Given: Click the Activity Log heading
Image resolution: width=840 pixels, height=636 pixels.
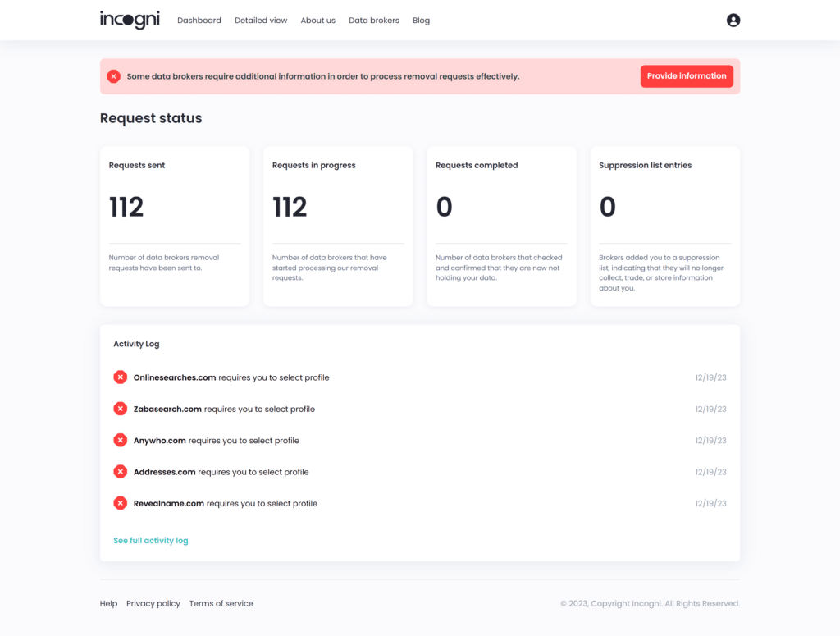Looking at the screenshot, I should pos(136,344).
